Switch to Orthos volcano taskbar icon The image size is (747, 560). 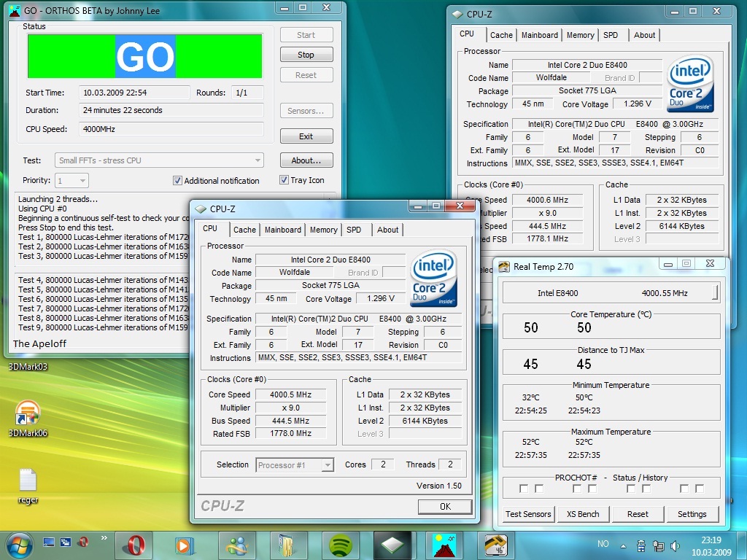coord(444,545)
